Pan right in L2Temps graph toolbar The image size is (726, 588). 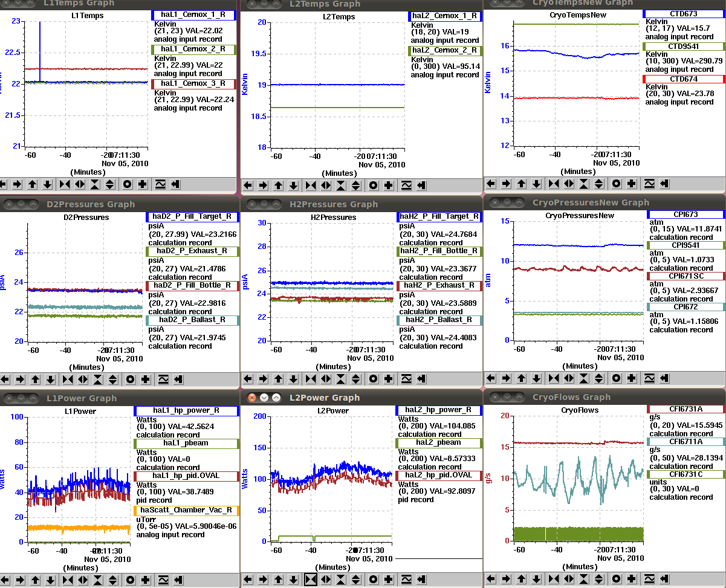click(x=262, y=186)
